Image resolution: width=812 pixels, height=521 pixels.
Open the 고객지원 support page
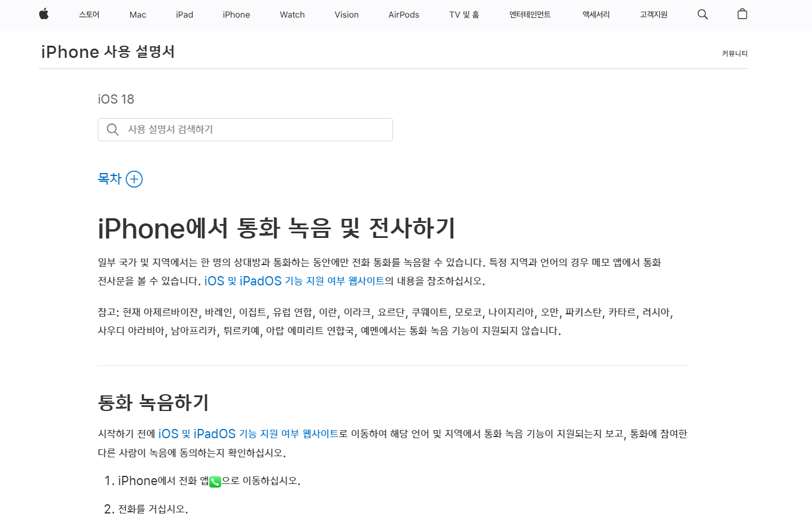click(653, 14)
